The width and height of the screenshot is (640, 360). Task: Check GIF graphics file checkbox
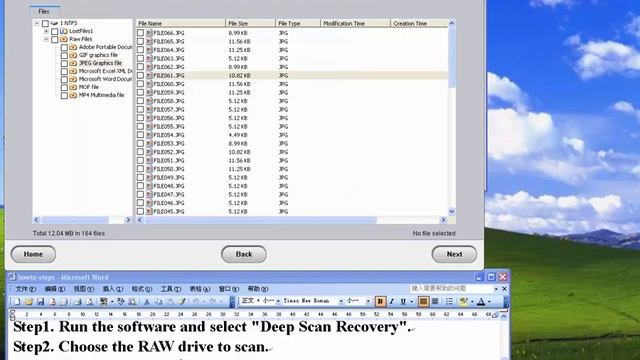(x=64, y=55)
